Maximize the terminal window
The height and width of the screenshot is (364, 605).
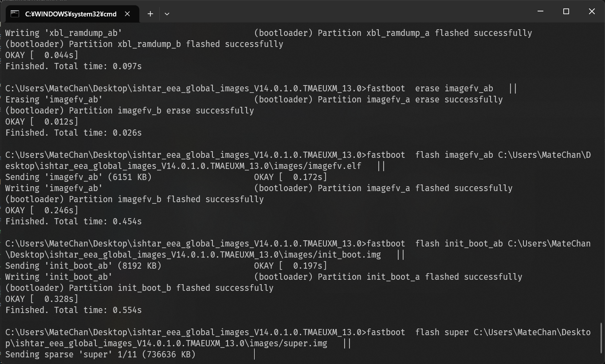[566, 12]
